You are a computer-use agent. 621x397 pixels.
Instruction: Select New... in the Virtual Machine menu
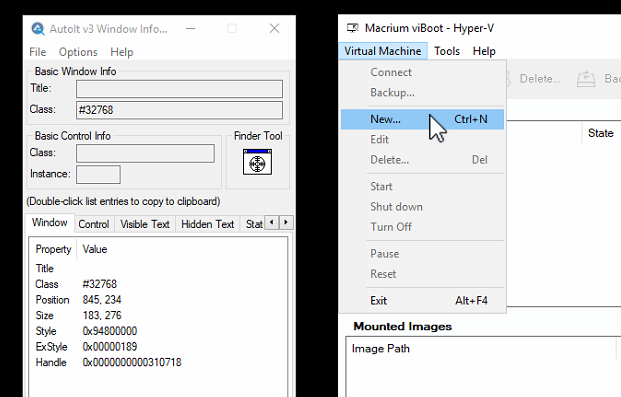423,119
